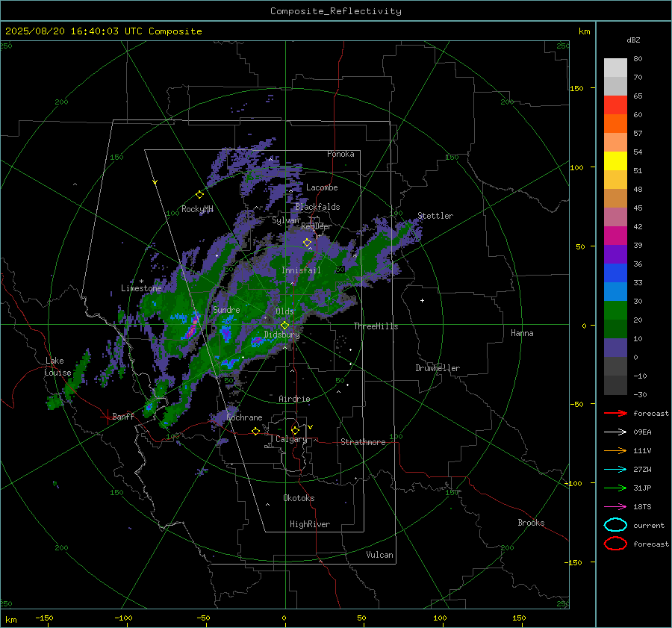The image size is (672, 628).
Task: Pick the cyan 27ZW arrow legend icon
Action: (x=615, y=470)
